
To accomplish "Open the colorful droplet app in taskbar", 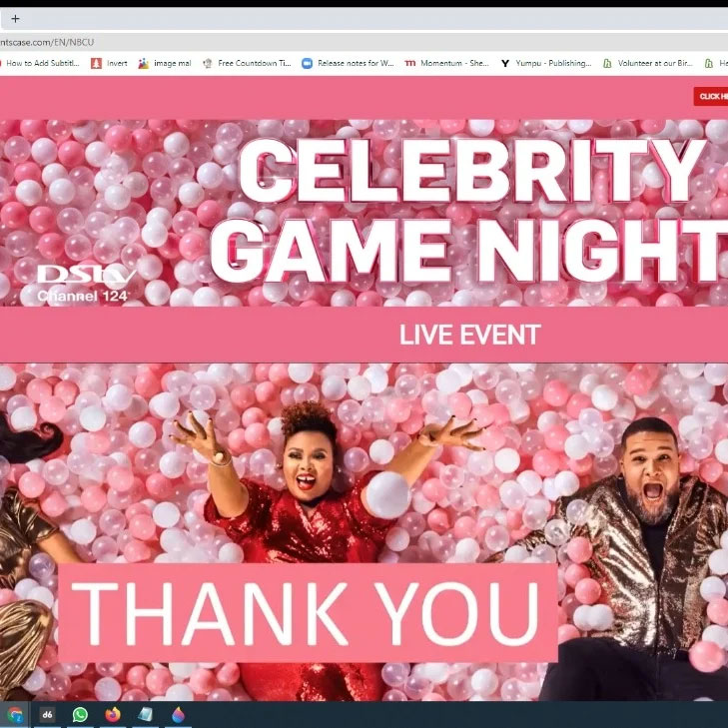I will tap(179, 715).
